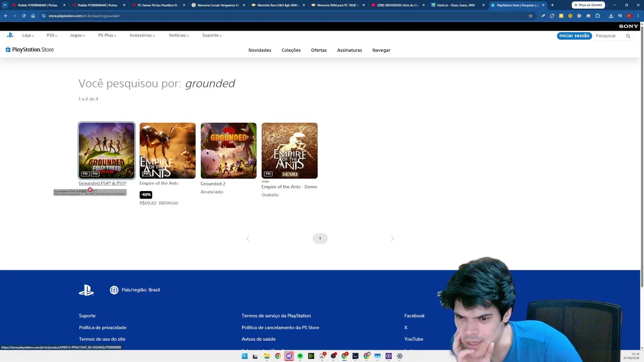Expand the PS5 dropdown menu
Screen dimensions: 644x362
[x=52, y=35]
